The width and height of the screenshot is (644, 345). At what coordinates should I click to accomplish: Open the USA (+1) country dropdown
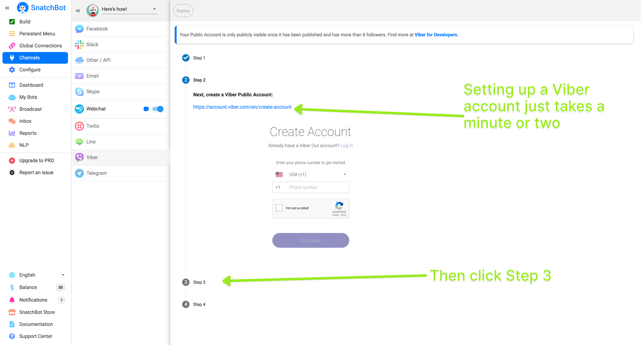click(x=310, y=174)
